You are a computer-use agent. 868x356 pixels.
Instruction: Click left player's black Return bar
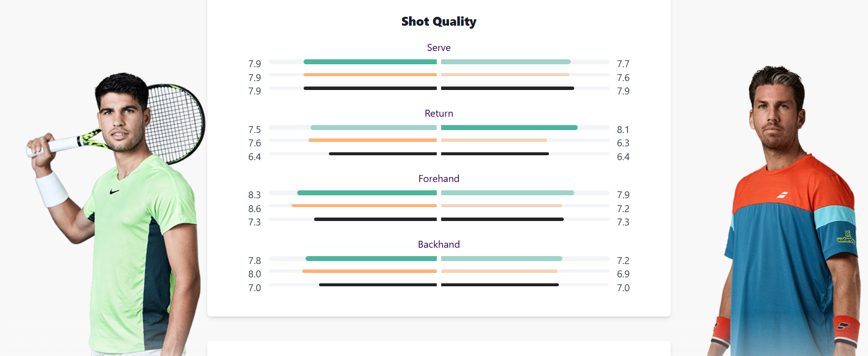pos(383,154)
